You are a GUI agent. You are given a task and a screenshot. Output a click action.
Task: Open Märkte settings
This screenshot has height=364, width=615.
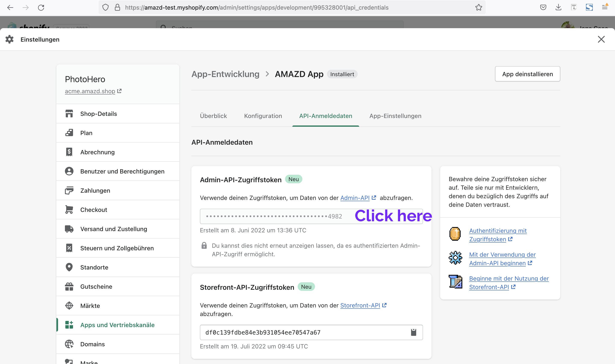118,306
